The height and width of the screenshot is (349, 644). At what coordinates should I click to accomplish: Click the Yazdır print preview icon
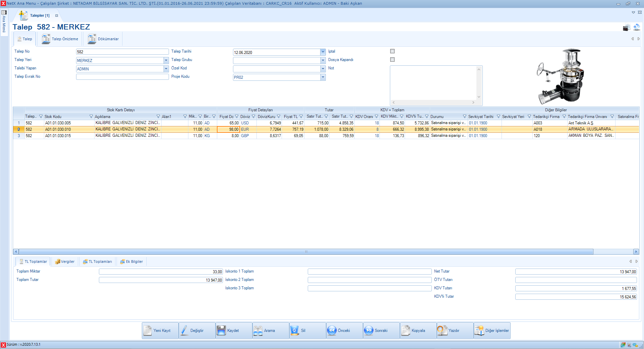442,331
